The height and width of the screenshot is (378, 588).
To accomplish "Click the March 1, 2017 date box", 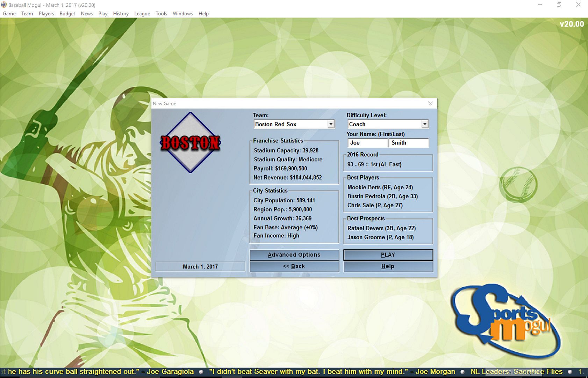I will (x=200, y=267).
